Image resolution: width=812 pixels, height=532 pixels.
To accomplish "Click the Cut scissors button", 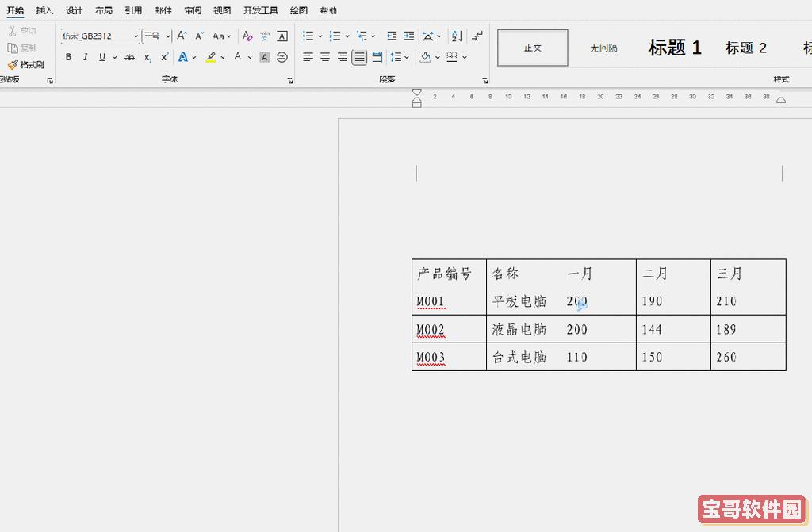I will [22, 31].
